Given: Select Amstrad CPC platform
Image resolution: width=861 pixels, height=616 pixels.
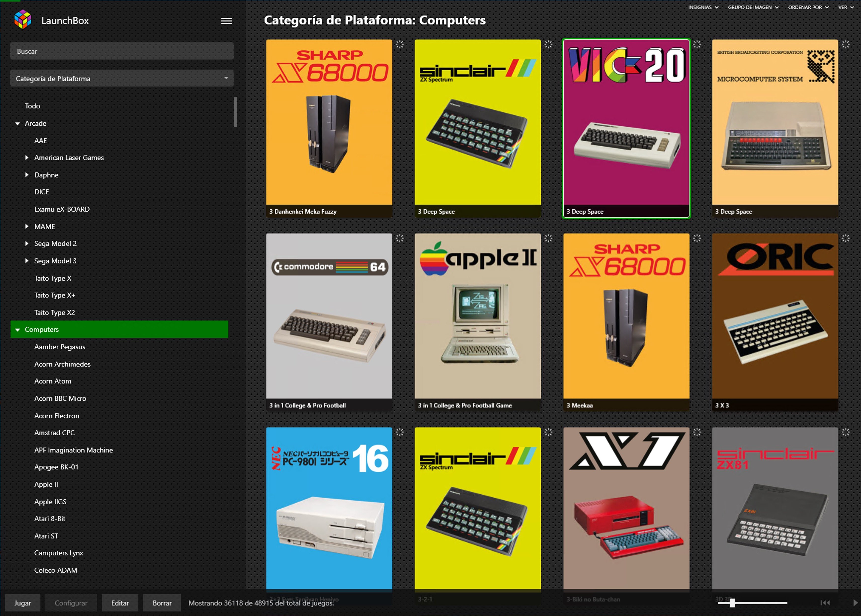Looking at the screenshot, I should pyautogui.click(x=55, y=433).
